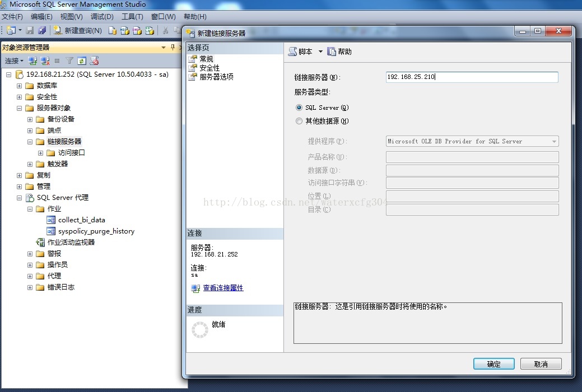Click the Save All icon
The image size is (582, 392).
(43, 30)
